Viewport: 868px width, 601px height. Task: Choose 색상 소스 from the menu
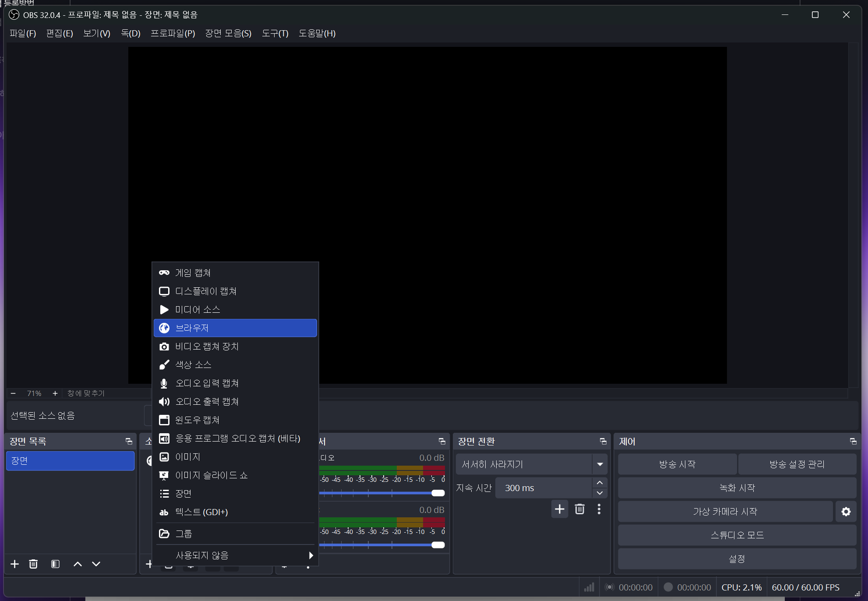point(235,365)
